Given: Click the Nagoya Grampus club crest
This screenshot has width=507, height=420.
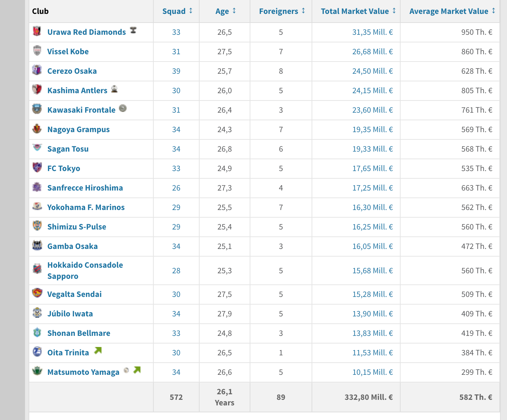Looking at the screenshot, I should 37,128.
